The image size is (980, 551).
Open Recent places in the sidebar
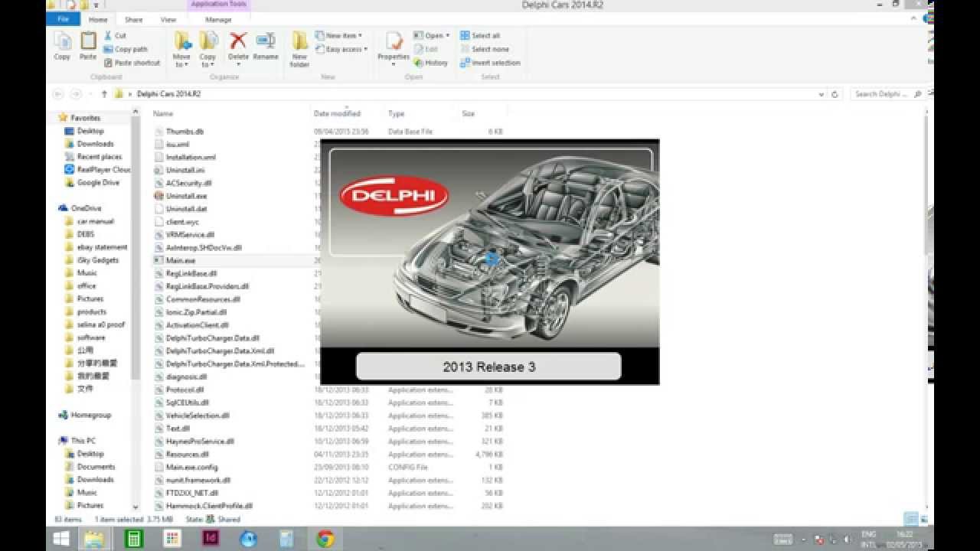point(99,157)
